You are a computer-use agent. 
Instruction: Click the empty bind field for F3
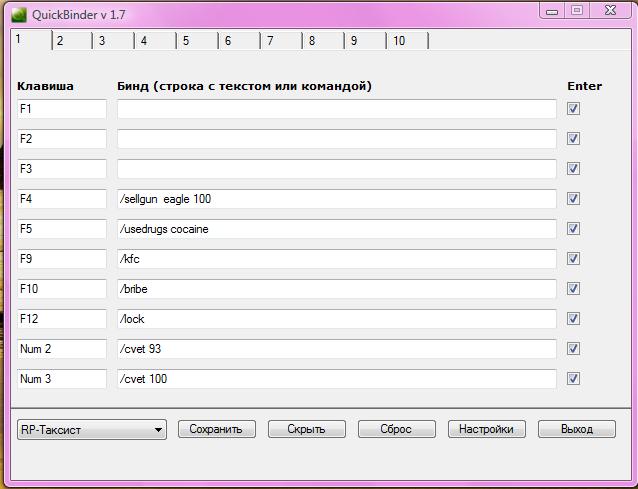click(337, 169)
